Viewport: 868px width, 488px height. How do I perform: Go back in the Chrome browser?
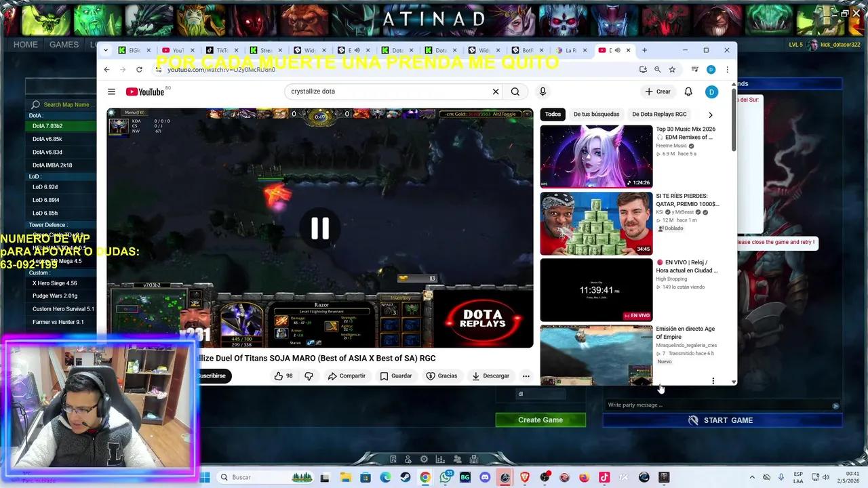[106, 69]
